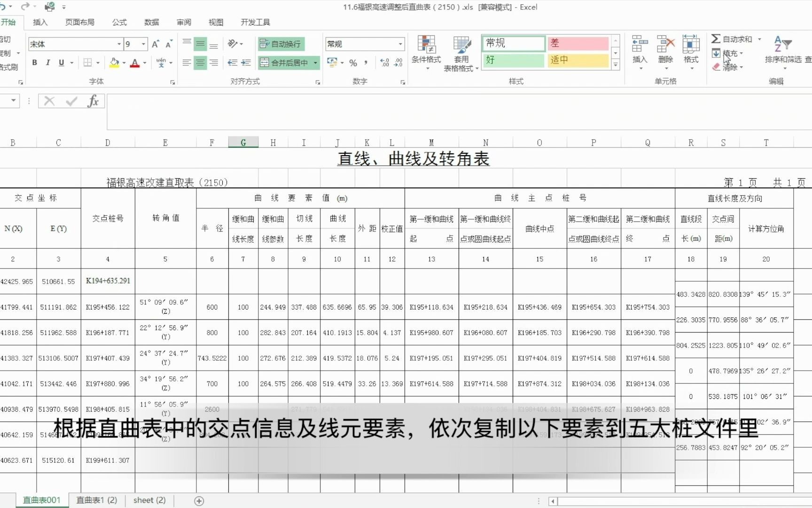812x508 pixels.
Task: Click the phonetic guide wén icon
Action: point(161,63)
